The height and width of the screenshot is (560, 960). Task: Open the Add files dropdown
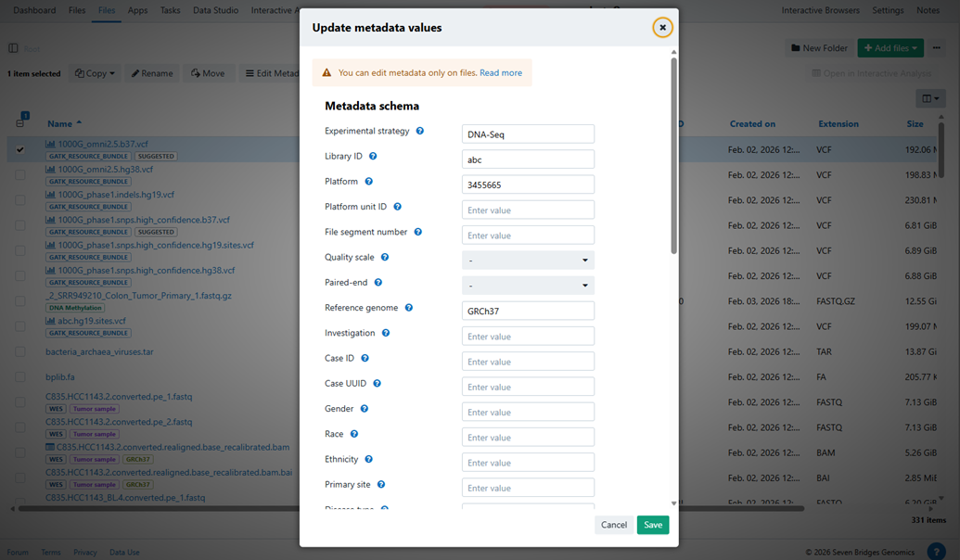(889, 47)
